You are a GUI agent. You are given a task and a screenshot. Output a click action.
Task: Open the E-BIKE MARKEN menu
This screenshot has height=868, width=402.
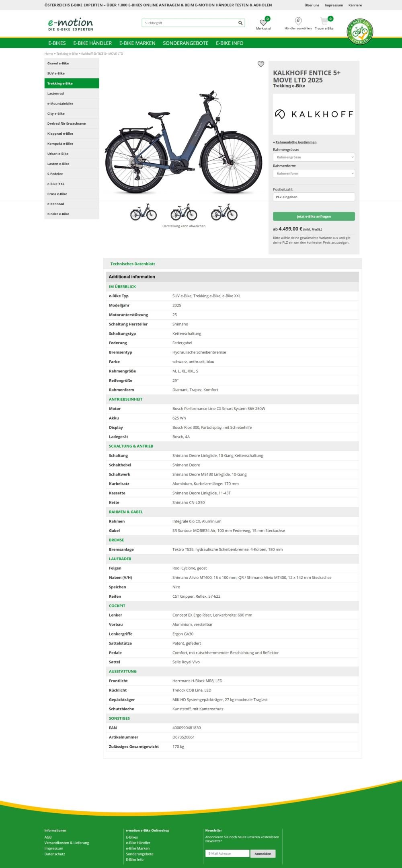pyautogui.click(x=137, y=43)
